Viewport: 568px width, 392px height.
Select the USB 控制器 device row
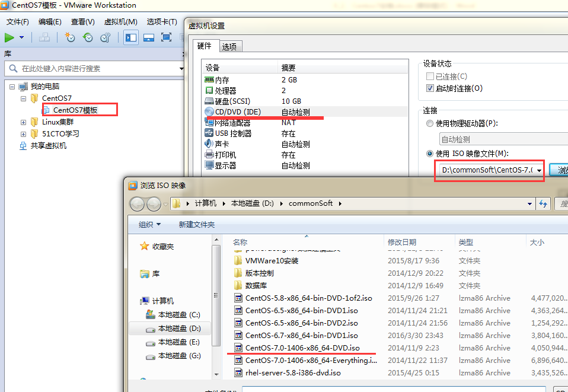305,133
